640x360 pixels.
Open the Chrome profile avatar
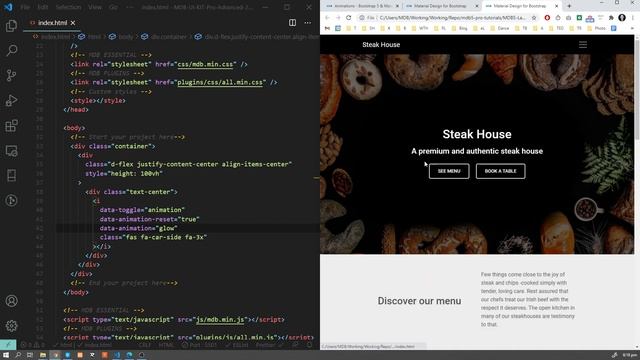622,18
